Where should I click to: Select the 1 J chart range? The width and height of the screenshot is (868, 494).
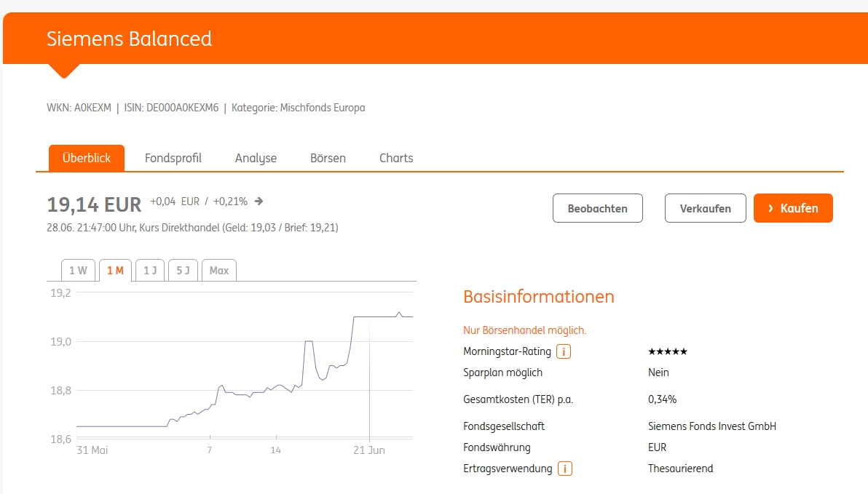click(x=150, y=271)
